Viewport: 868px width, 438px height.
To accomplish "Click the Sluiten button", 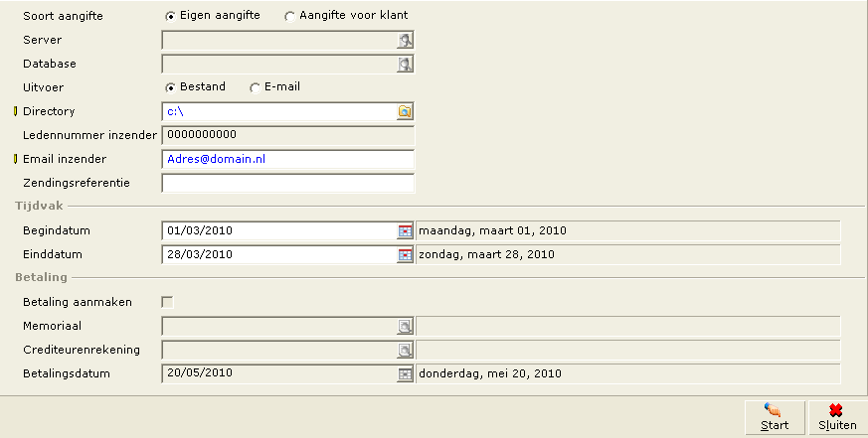I will coord(837,417).
